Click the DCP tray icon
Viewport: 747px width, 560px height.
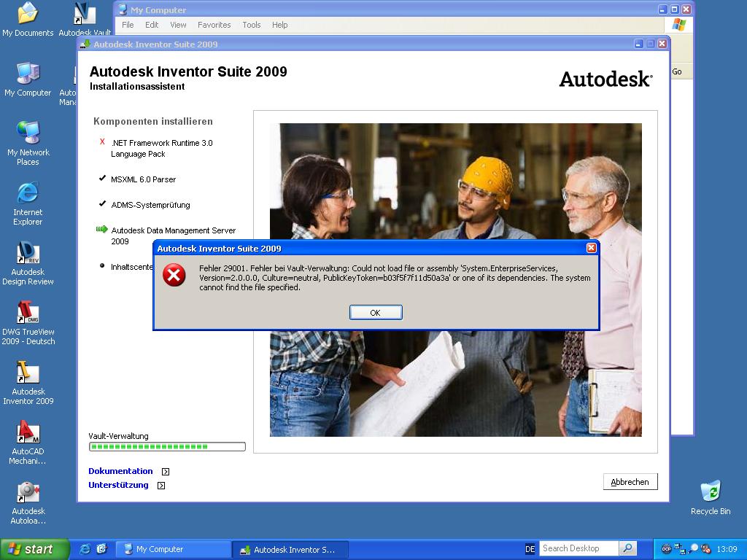[666, 549]
